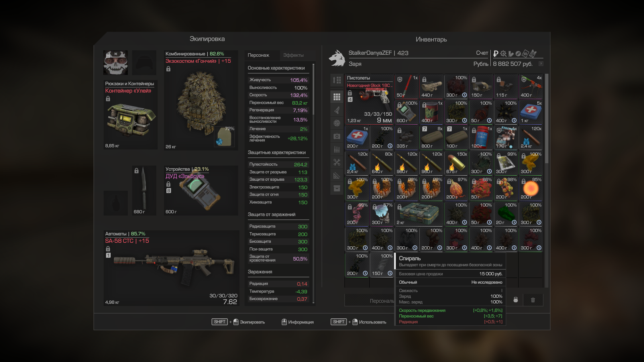This screenshot has height=362, width=644.
Task: Select the 5x medkit stack 1 кг
Action: 531,112
